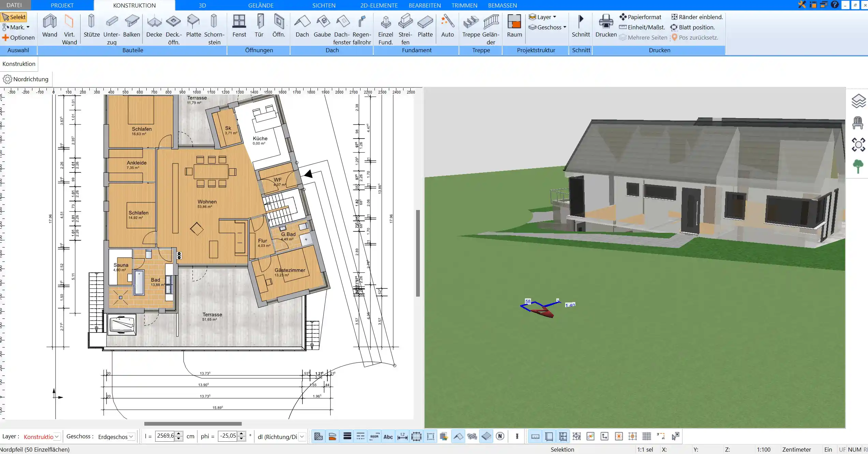Click the horizontal scrollbar below floor plan
868x454 pixels.
point(193,424)
